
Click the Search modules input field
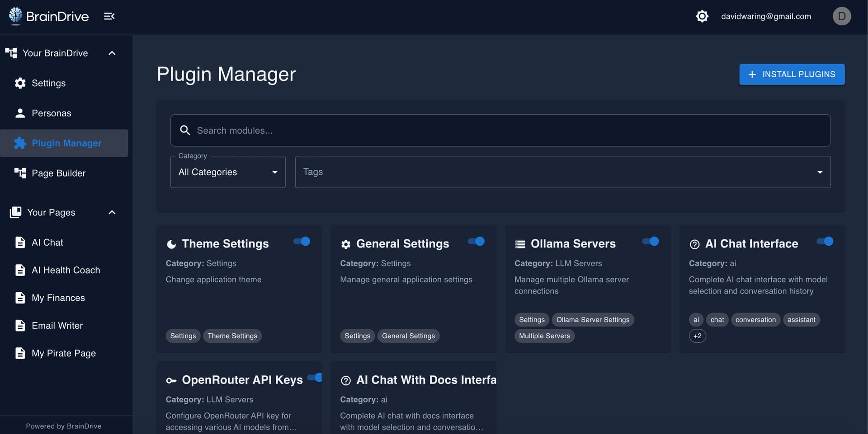tap(500, 131)
